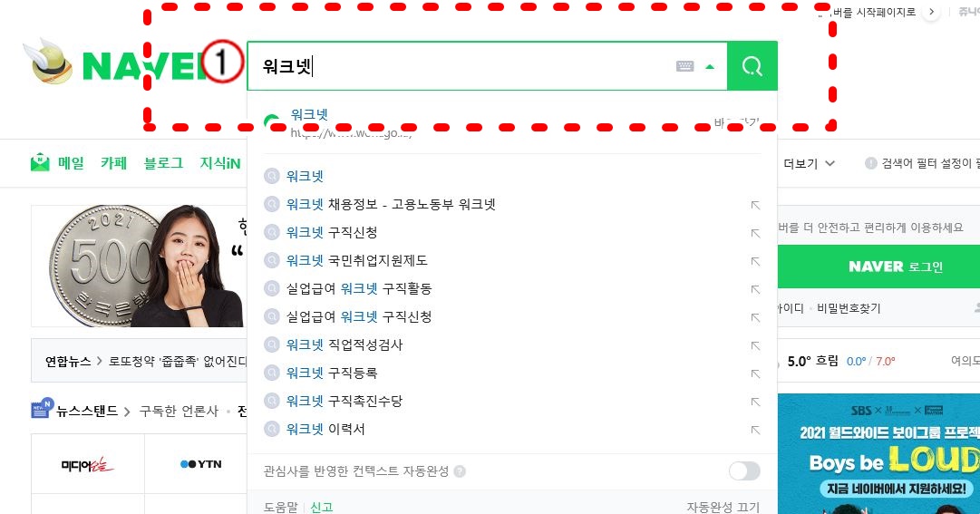Open the 뉴스스탠드 newspaper icon
Viewport: 980px width, 514px height.
[x=42, y=408]
